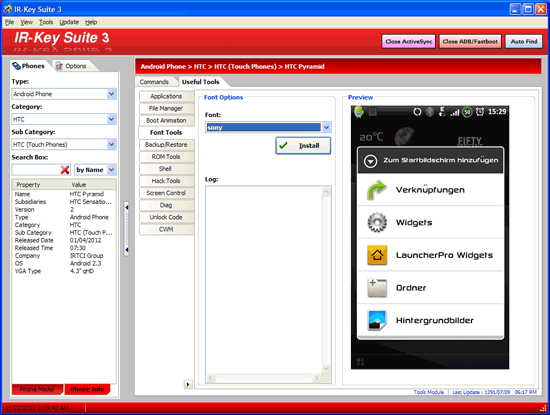Click the IR-Key Suite title bar icon
This screenshot has height=415, width=550.
pyautogui.click(x=7, y=9)
